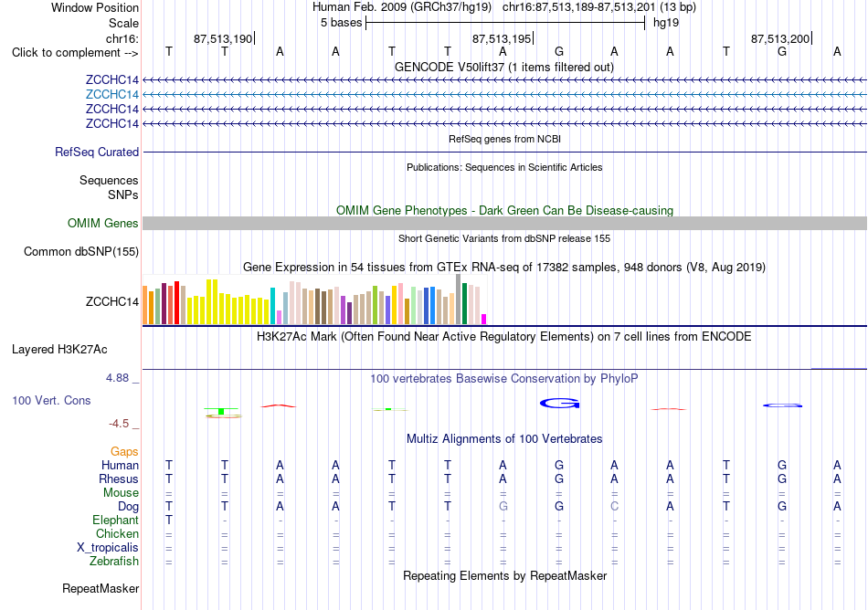This screenshot has height=610, width=868.
Task: Click the Window Position label
Action: click(95, 7)
